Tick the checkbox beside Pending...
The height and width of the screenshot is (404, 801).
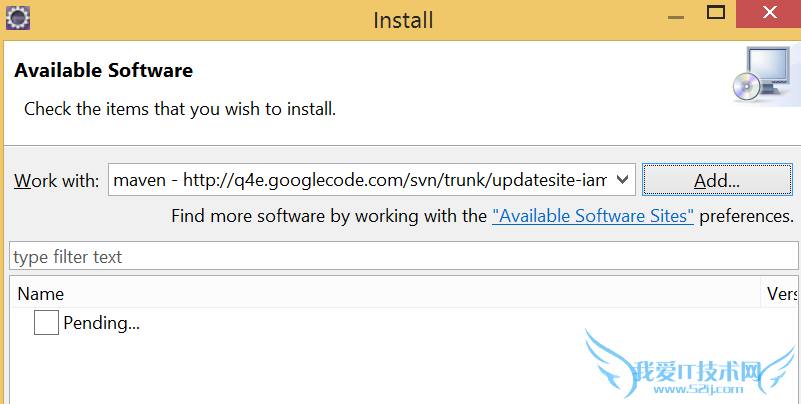(x=46, y=323)
